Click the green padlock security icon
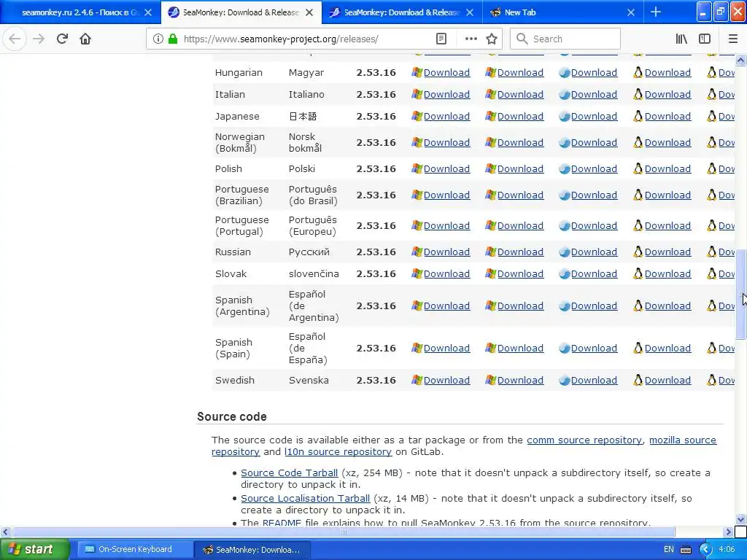 click(173, 39)
